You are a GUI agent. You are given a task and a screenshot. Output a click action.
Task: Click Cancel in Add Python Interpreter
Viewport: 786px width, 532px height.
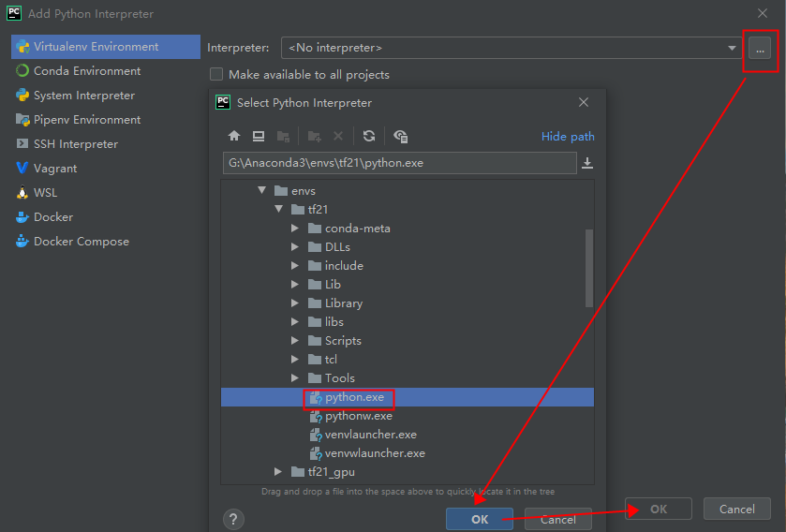737,509
